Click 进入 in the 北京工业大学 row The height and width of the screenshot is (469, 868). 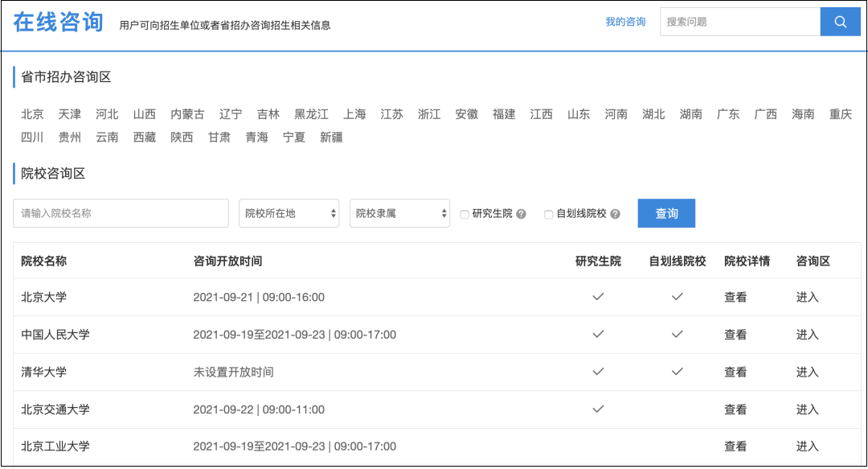coord(807,446)
